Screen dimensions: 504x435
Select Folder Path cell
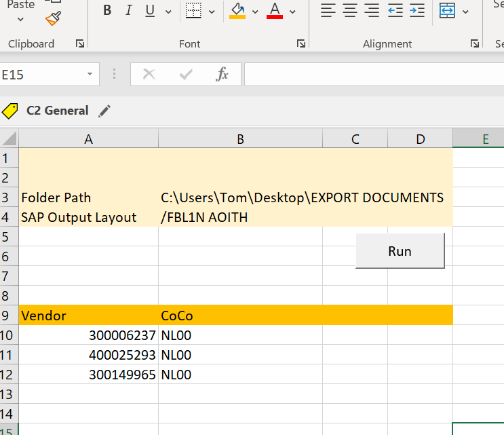coord(88,197)
